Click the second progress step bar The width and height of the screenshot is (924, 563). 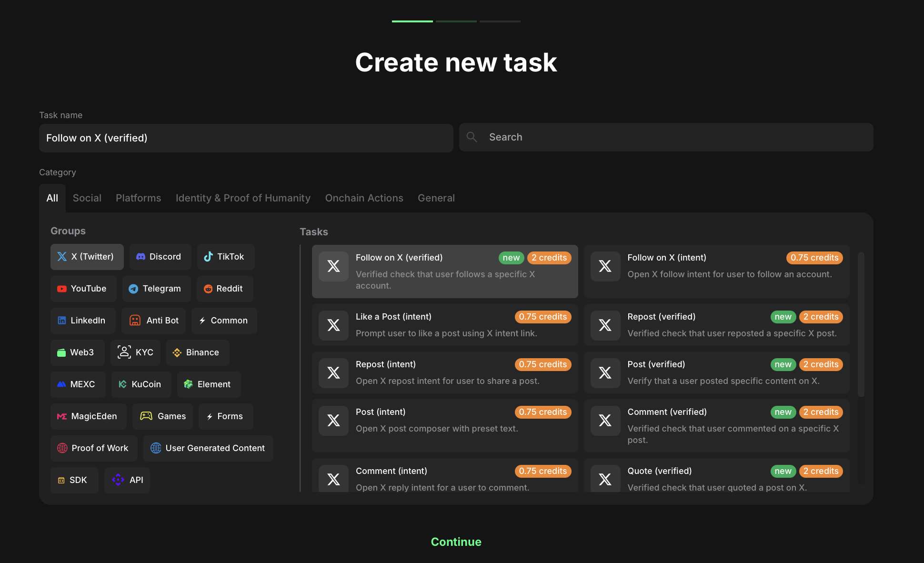point(456,21)
